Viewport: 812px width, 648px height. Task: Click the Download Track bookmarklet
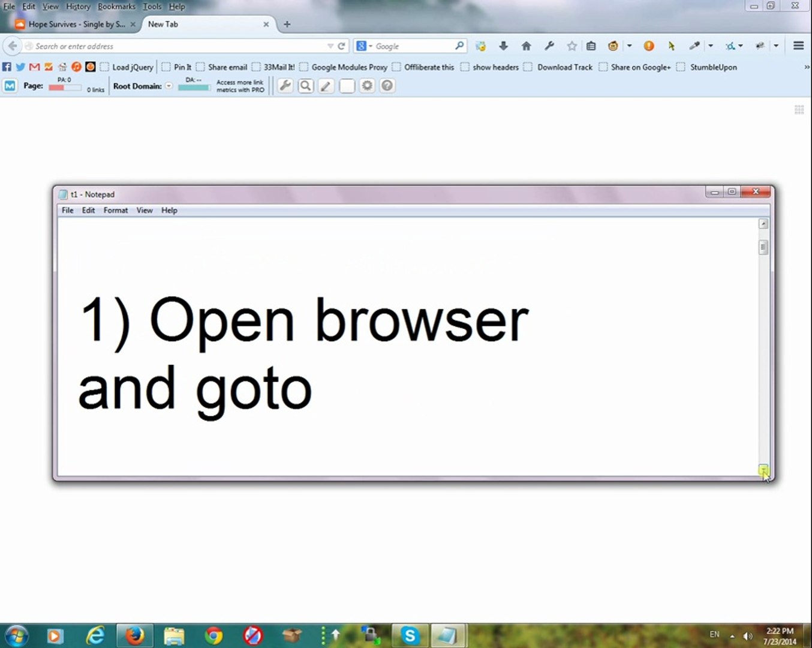558,67
